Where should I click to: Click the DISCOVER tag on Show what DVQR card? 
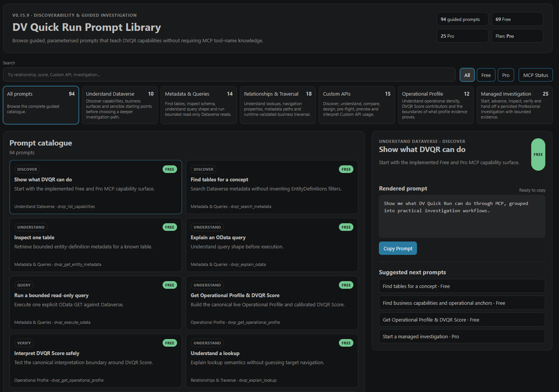click(27, 169)
